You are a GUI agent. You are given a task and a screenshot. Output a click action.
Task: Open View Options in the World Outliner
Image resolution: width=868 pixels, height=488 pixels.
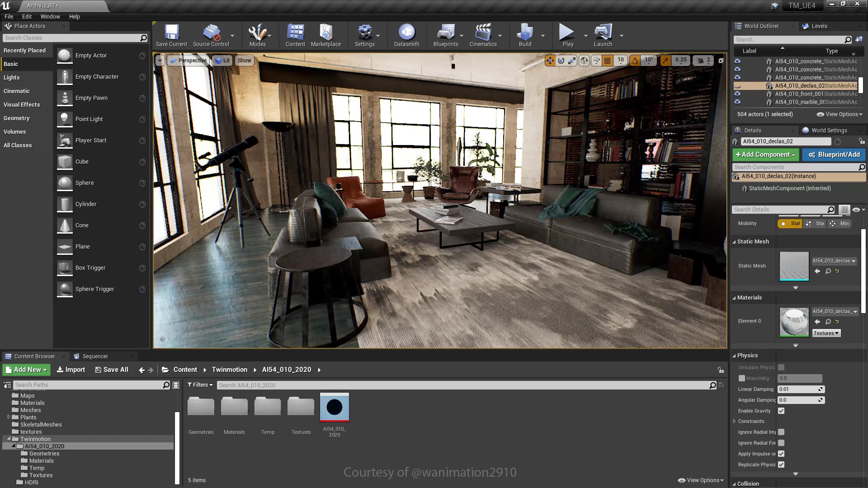tap(839, 114)
